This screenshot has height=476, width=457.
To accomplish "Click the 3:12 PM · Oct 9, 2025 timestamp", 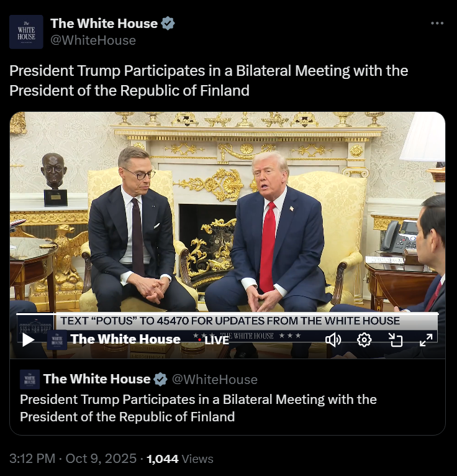I will [x=73, y=459].
